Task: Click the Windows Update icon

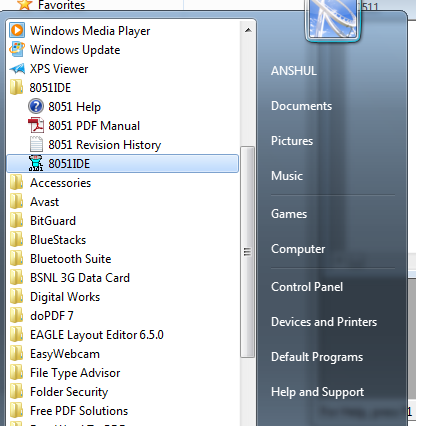Action: (17, 49)
